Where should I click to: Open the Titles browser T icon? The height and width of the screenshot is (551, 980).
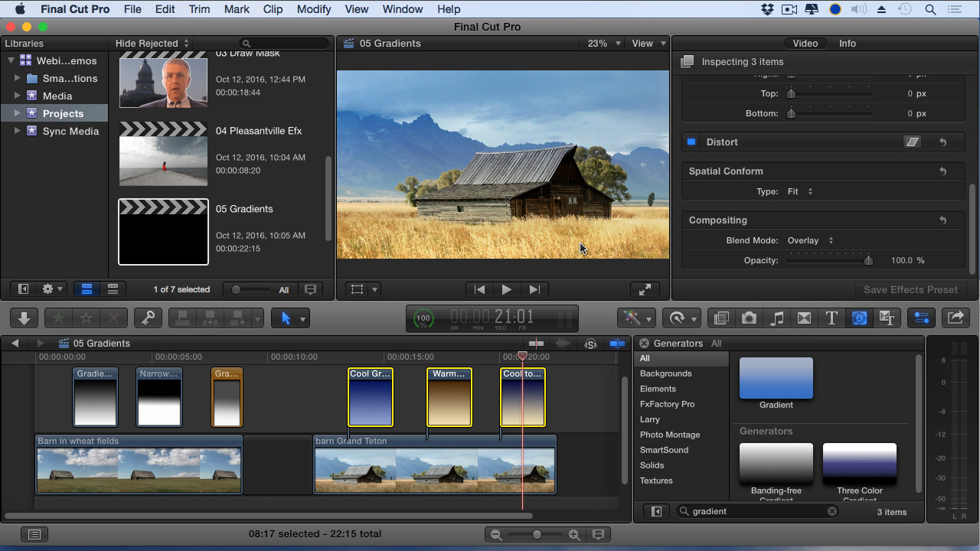(831, 318)
